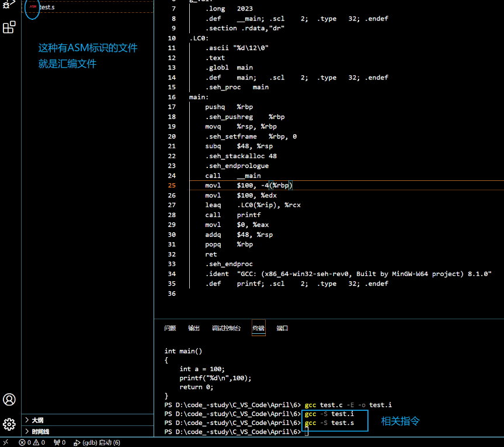Click 'printf("%d\n",100);' in terminal output
The image size is (504, 447).
click(215, 378)
